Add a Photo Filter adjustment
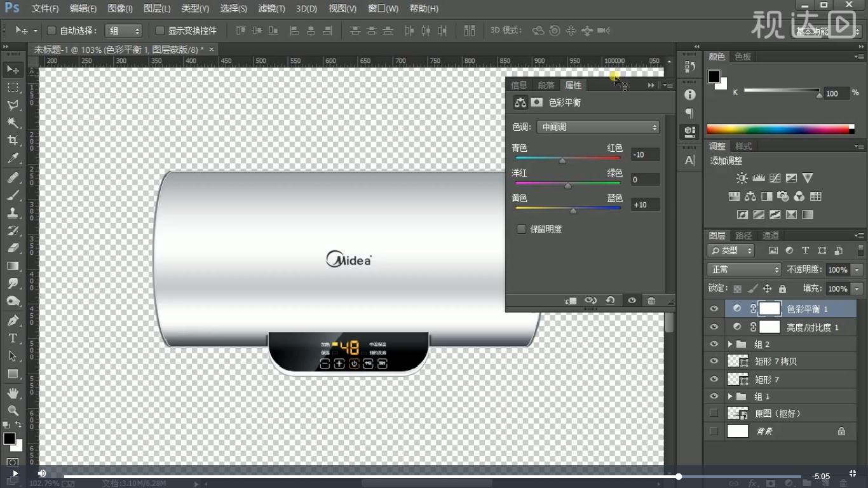Viewport: 868px width, 488px height. click(783, 196)
